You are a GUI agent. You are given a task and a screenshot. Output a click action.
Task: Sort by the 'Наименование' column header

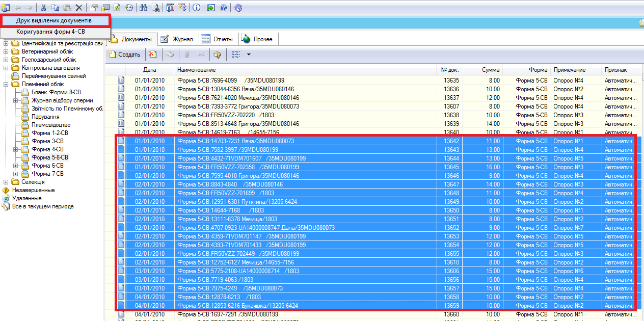306,70
